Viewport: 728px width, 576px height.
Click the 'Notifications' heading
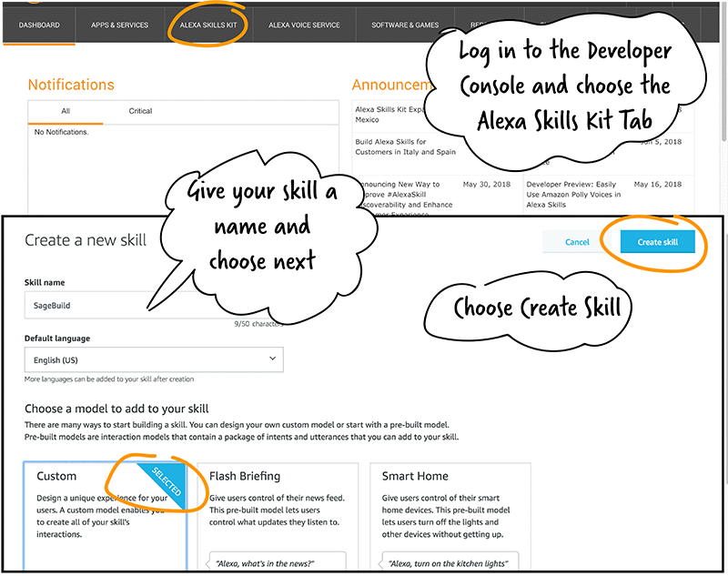click(71, 85)
